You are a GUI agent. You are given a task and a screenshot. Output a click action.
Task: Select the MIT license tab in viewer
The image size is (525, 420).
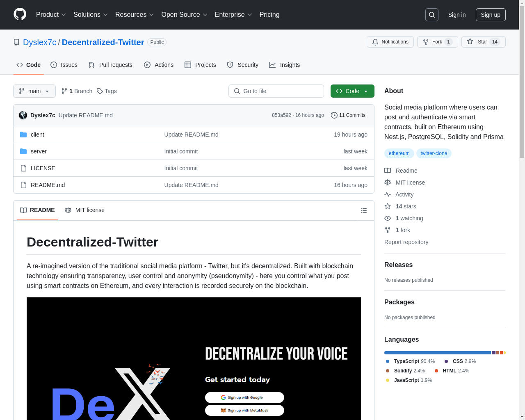click(84, 210)
